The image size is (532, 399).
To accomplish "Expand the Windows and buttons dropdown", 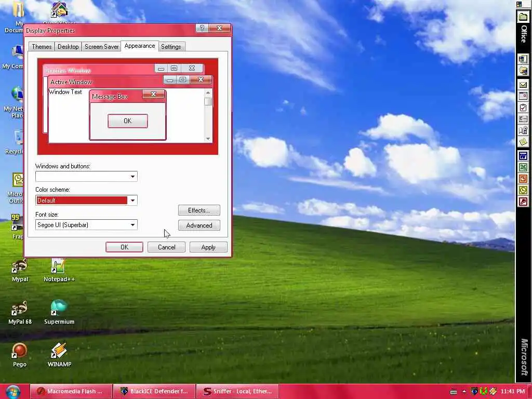I will (x=132, y=177).
